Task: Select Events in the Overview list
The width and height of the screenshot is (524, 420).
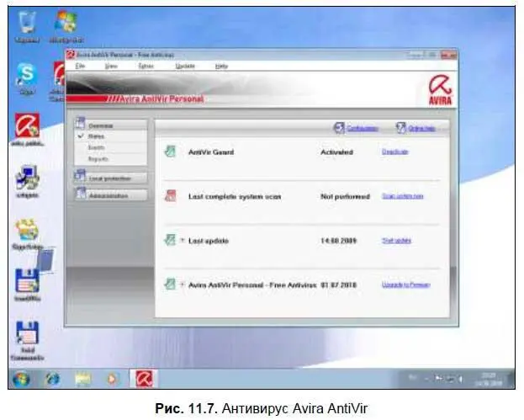Action: [x=97, y=147]
